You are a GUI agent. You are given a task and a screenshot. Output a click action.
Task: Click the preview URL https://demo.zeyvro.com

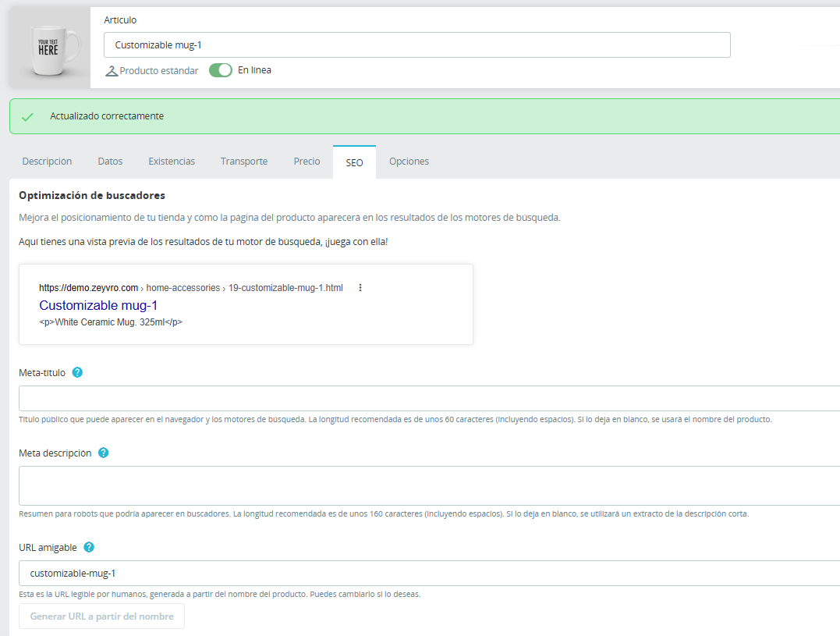tap(88, 288)
